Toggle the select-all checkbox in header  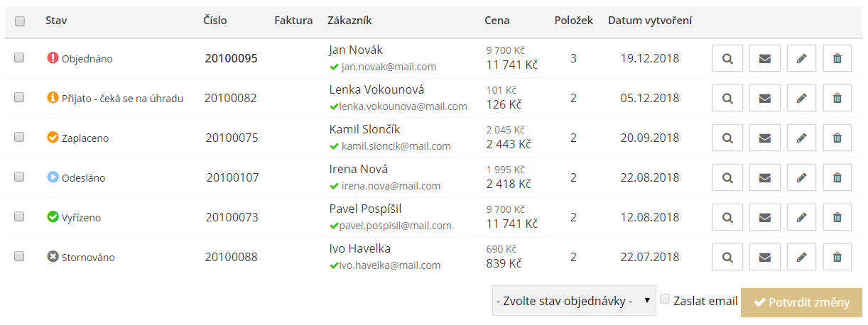coord(20,21)
